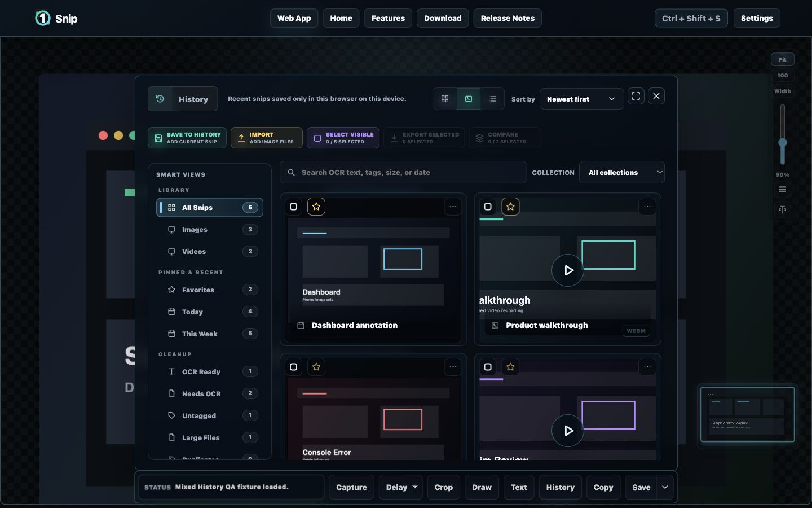Open the Release Notes nav item

click(507, 18)
